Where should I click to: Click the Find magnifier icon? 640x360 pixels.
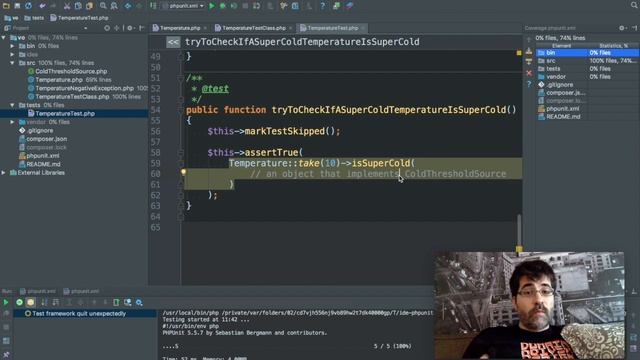click(103, 6)
